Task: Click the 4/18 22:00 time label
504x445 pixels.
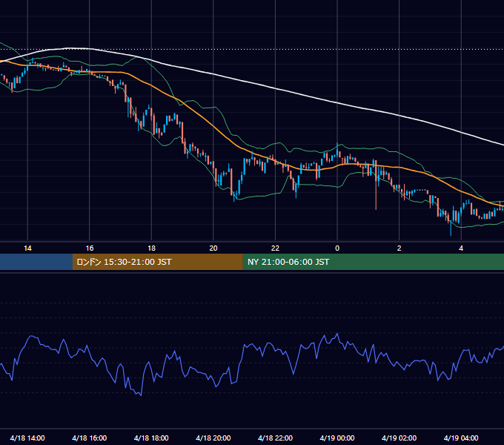Action: click(275, 438)
